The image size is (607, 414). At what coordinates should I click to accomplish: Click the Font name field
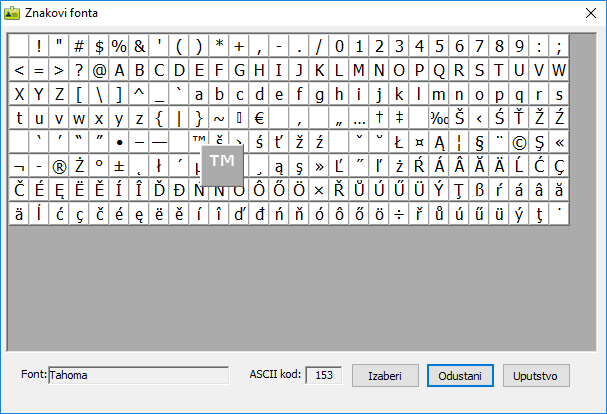coord(138,376)
